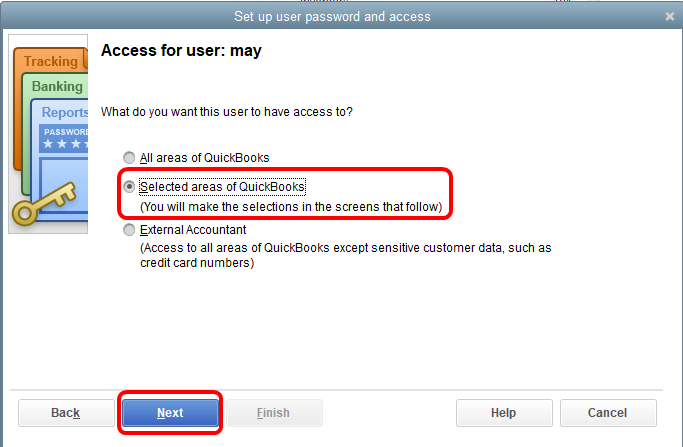Pick the External Accountant radio button
Viewport: 683px width, 447px height.
(x=128, y=230)
